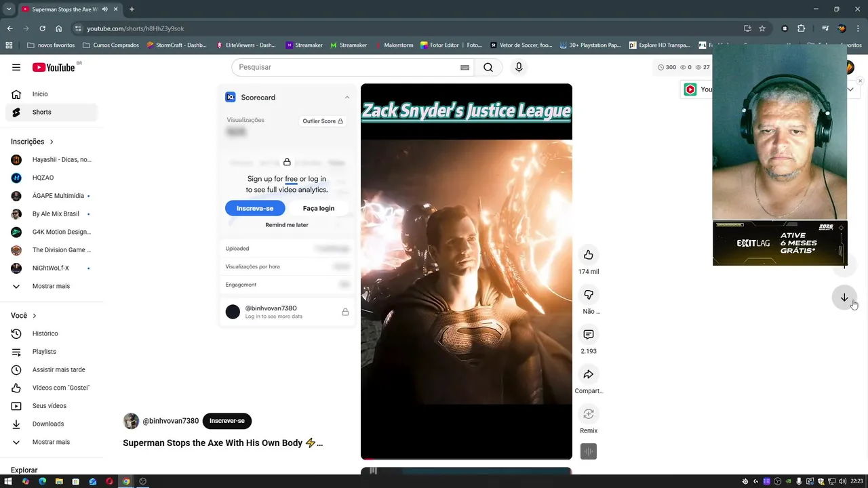Expand Inscrições section arrow
Image resolution: width=868 pixels, height=488 pixels.
(x=52, y=142)
